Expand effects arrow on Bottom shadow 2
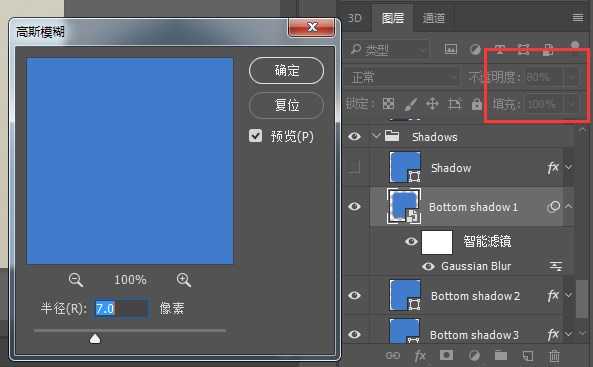 pos(568,295)
